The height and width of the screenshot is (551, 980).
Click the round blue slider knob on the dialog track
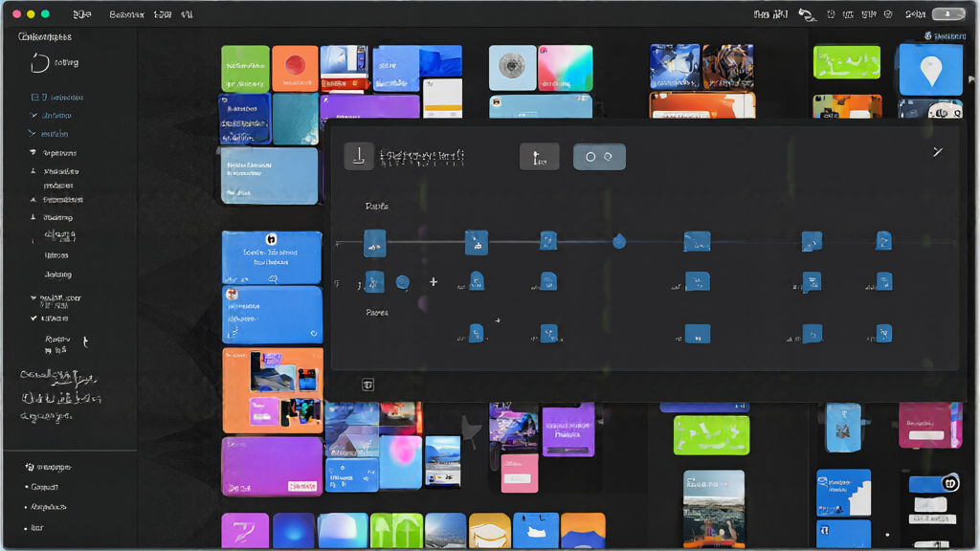(x=619, y=241)
